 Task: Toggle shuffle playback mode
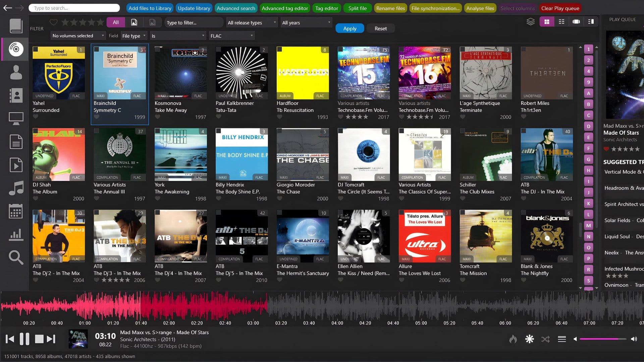click(545, 339)
